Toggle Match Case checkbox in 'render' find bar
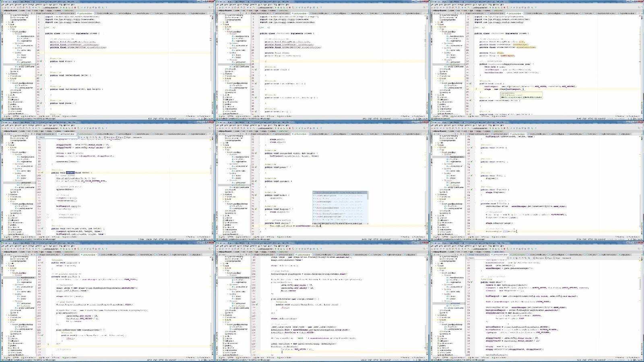 click(x=105, y=137)
